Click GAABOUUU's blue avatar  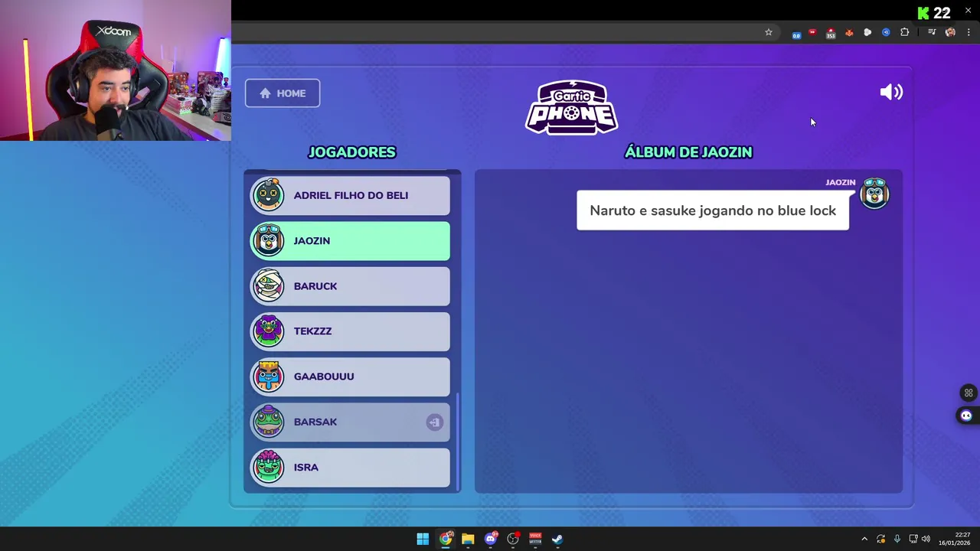pos(269,376)
